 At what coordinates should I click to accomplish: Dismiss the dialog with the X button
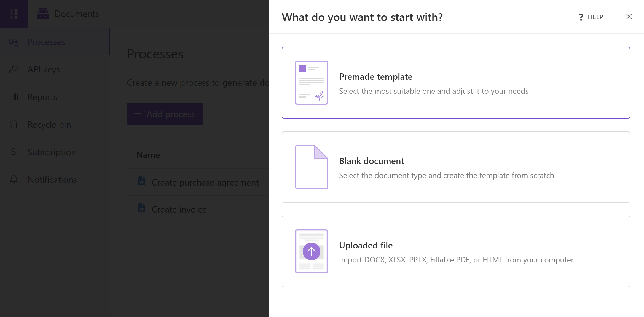629,17
